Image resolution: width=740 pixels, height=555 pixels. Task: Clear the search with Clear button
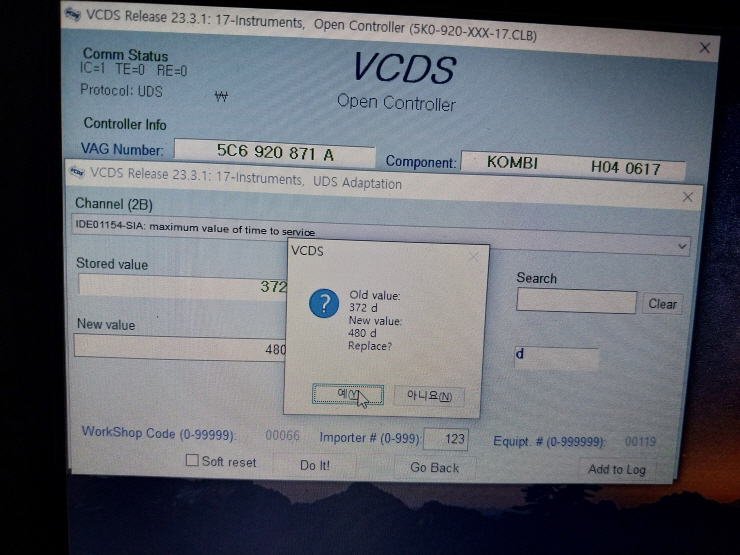pyautogui.click(x=662, y=304)
